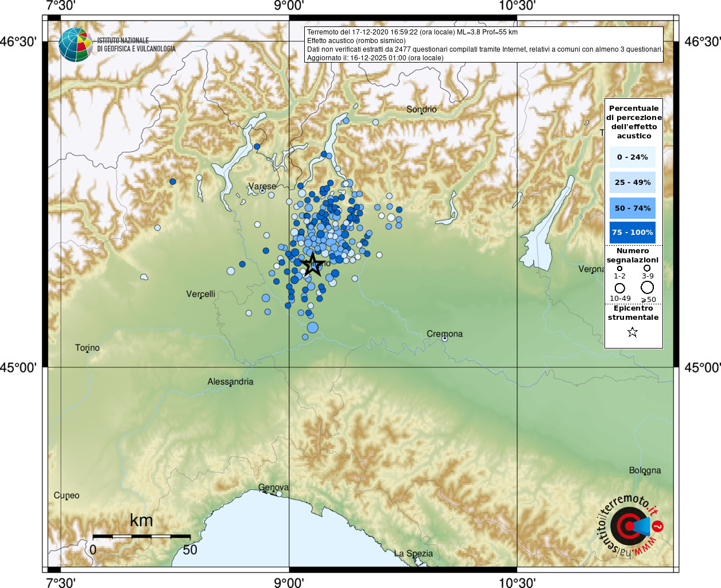Click the haisentitoilterremoto.it target logo
The image size is (721, 588).
(630, 526)
